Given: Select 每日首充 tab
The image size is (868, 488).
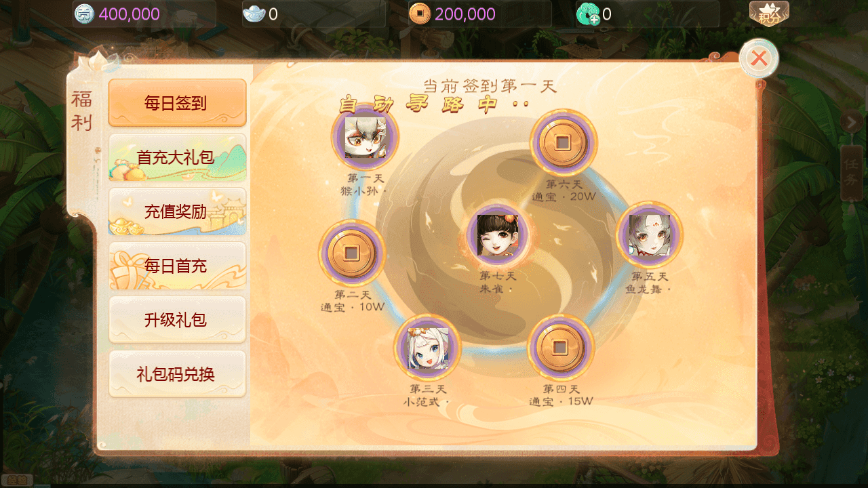Looking at the screenshot, I should 177,266.
